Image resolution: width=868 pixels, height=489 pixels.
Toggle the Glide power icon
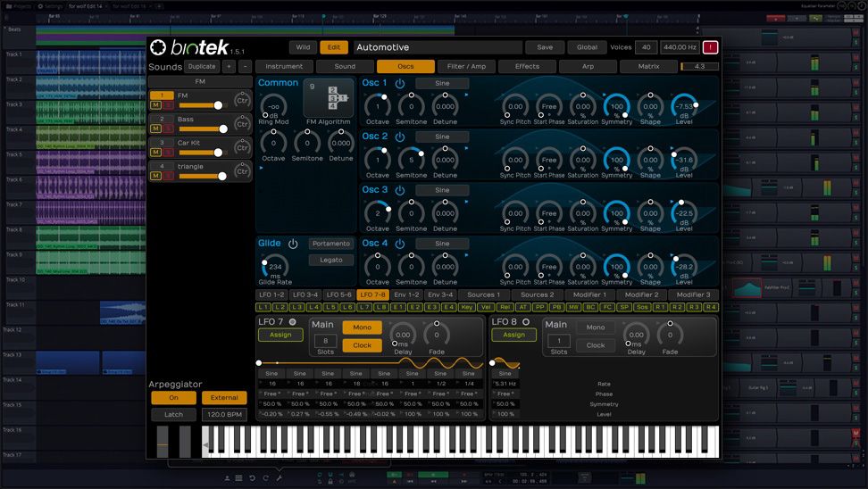[293, 244]
